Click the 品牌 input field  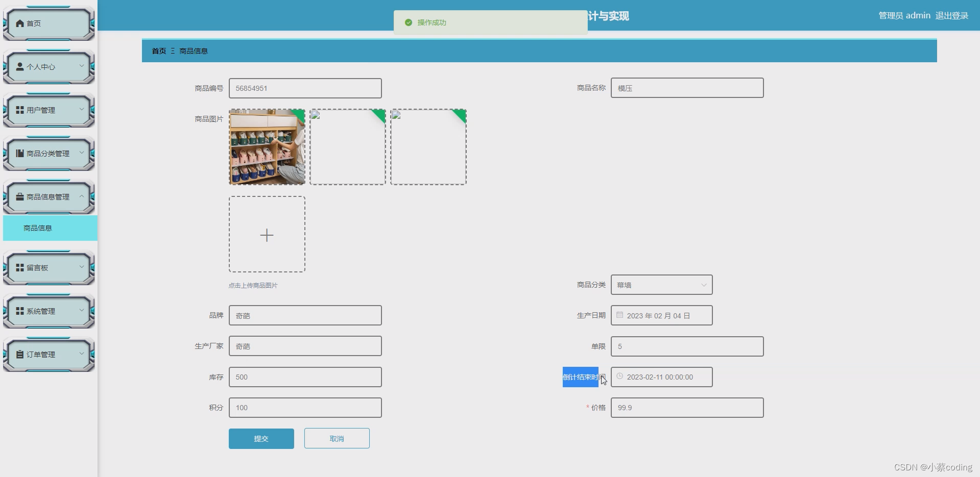coord(305,315)
